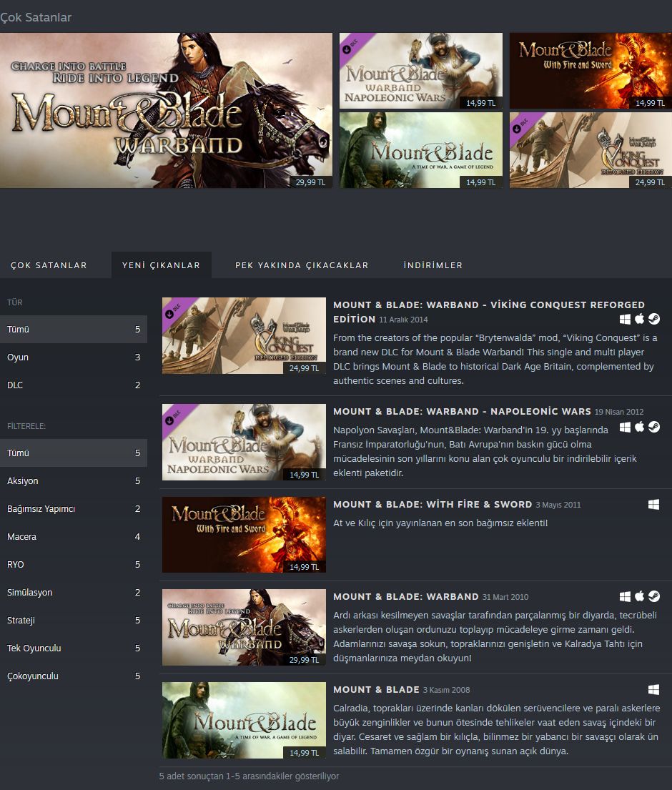Select Yeni Çıkanlar tab
The height and width of the screenshot is (790, 672).
click(161, 265)
